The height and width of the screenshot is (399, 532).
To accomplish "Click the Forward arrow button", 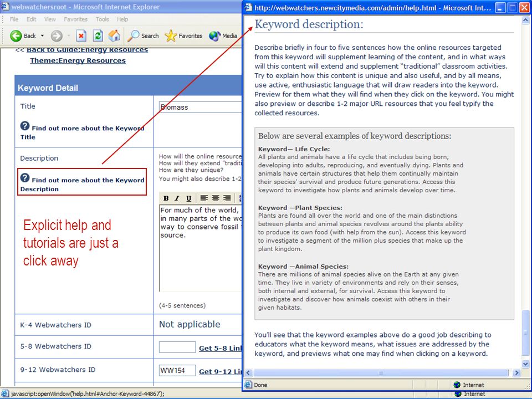I will point(57,35).
